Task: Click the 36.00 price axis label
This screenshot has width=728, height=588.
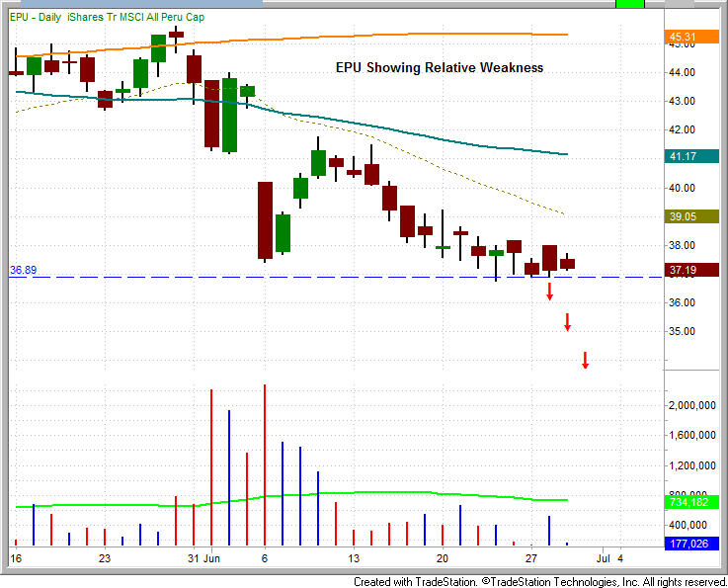Action: pos(682,302)
